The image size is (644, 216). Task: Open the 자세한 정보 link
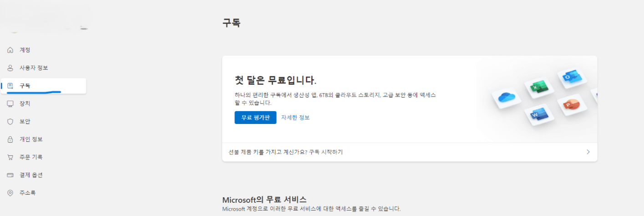pyautogui.click(x=295, y=118)
